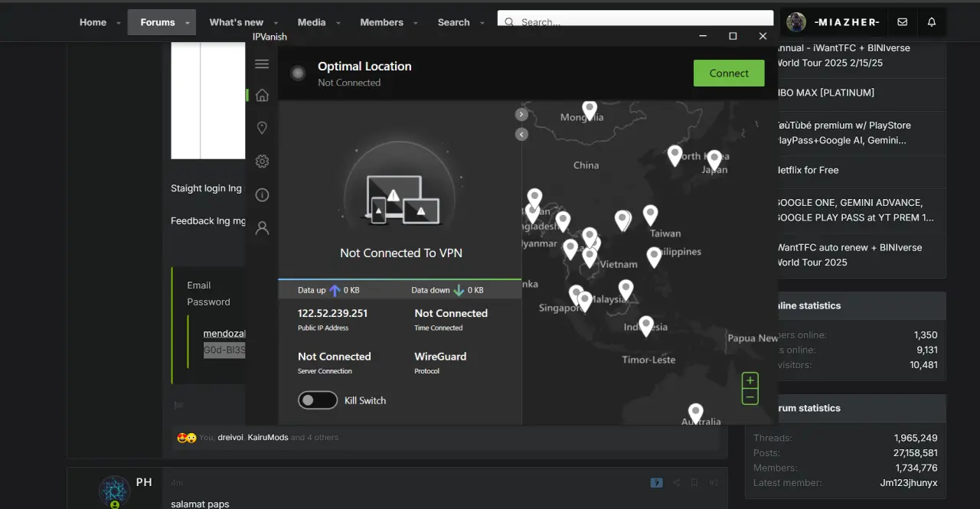Collapse the map panel with right chevron
Screen dimensions: 980x509
(521, 114)
